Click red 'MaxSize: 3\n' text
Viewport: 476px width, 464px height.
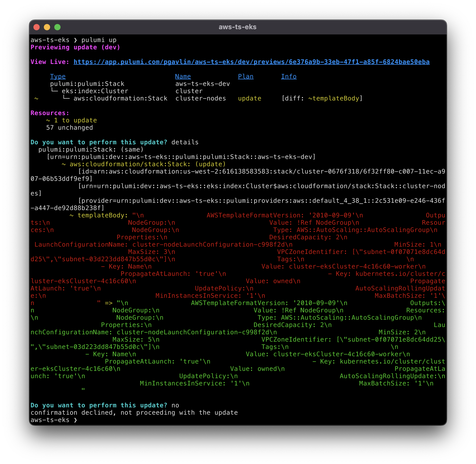152,252
